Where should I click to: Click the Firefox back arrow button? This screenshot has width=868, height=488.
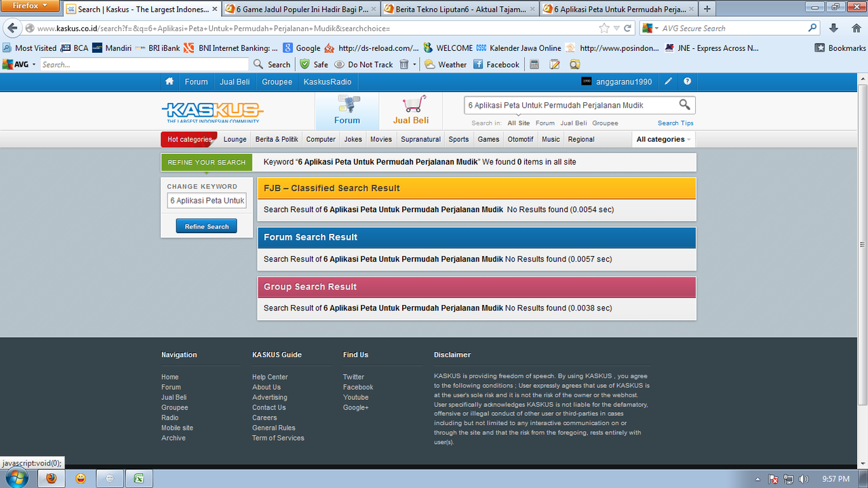click(x=12, y=28)
